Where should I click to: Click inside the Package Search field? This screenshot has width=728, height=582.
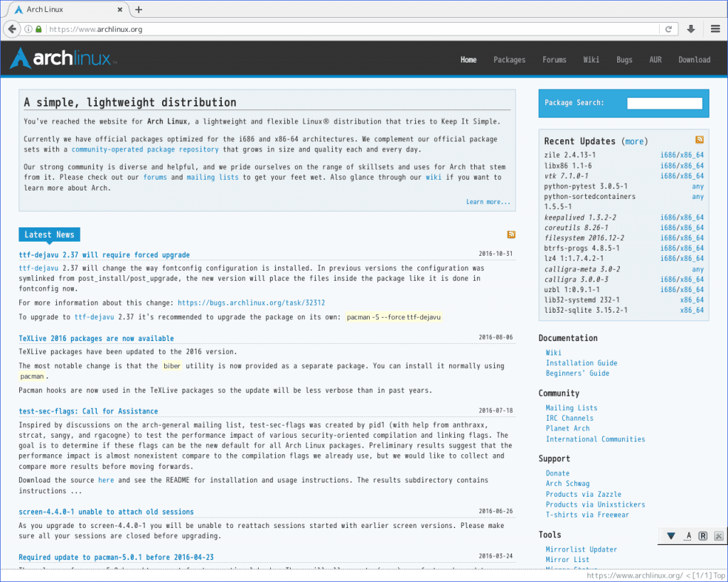coord(664,102)
